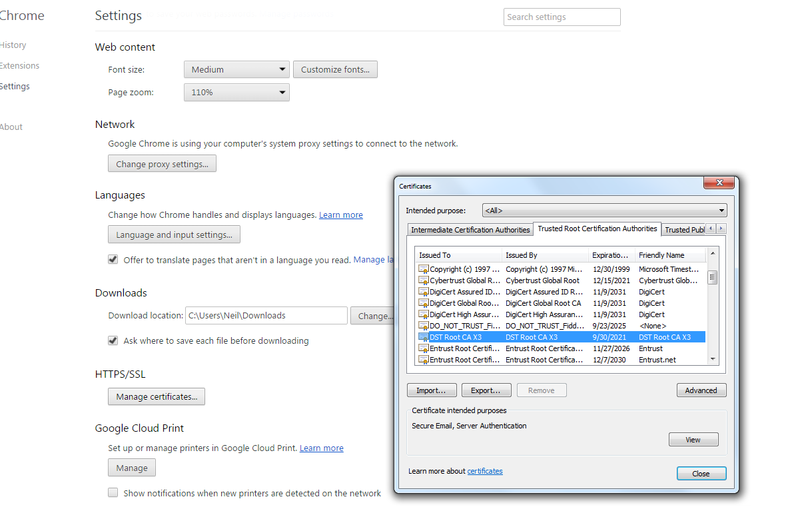Click certificate icon of DigiCert High Assurance row
Viewport: 812px width, 519px height.
pos(423,314)
